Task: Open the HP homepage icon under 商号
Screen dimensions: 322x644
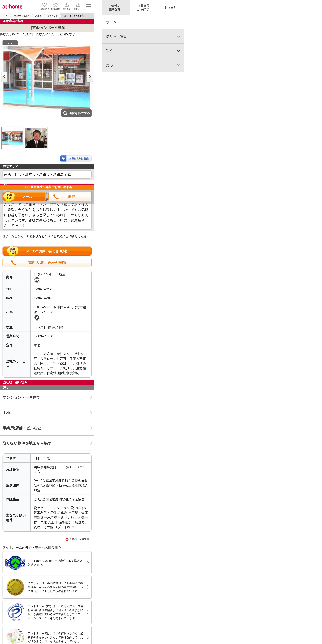Action: tap(37, 280)
